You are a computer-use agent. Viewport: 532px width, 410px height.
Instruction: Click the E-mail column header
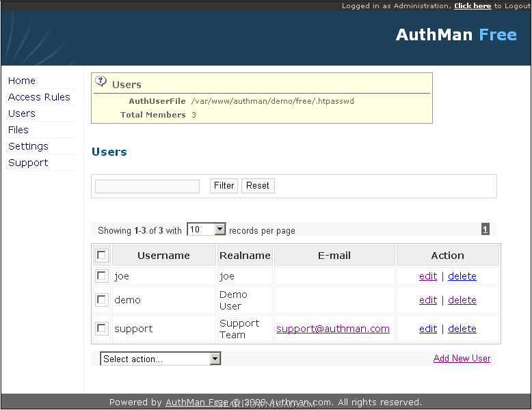334,256
